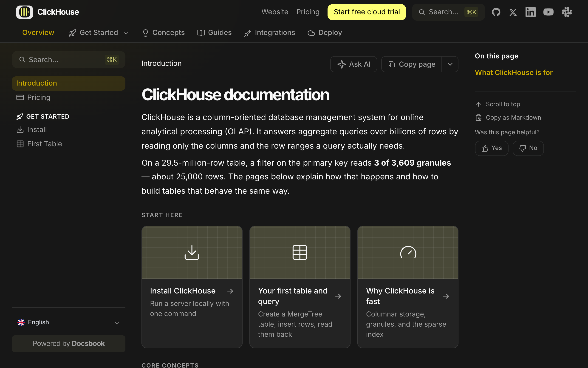Screen dimensions: 588x368
Task: Open the GitHub icon link
Action: [496, 12]
